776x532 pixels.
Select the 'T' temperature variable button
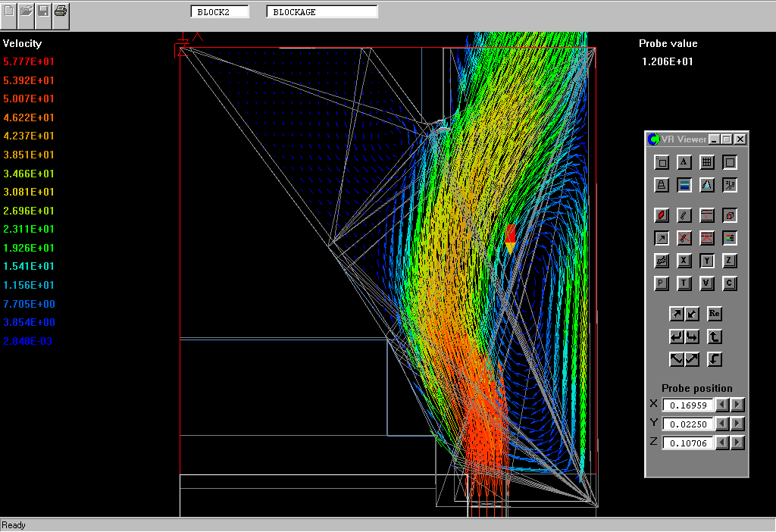coord(684,283)
